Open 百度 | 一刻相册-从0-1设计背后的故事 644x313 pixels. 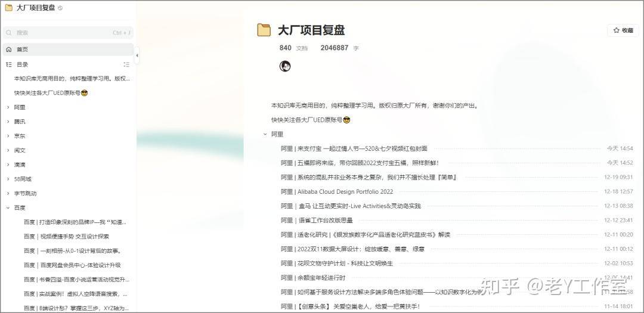pyautogui.click(x=73, y=251)
